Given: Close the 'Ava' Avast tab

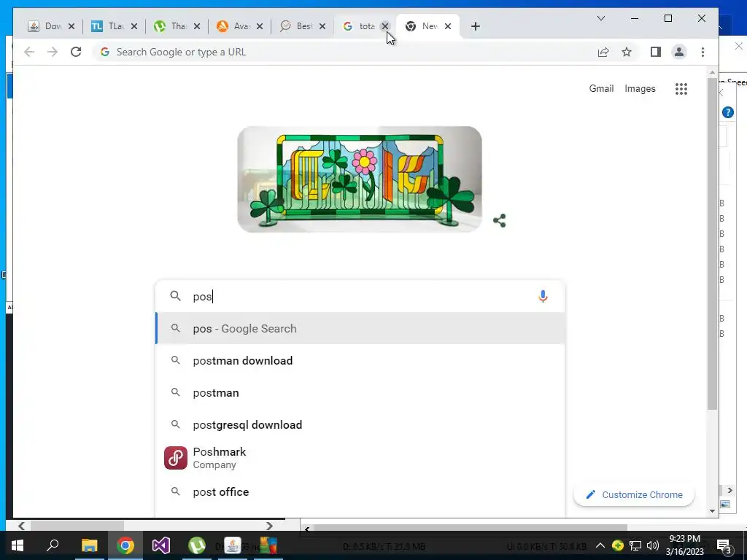Looking at the screenshot, I should pyautogui.click(x=260, y=26).
